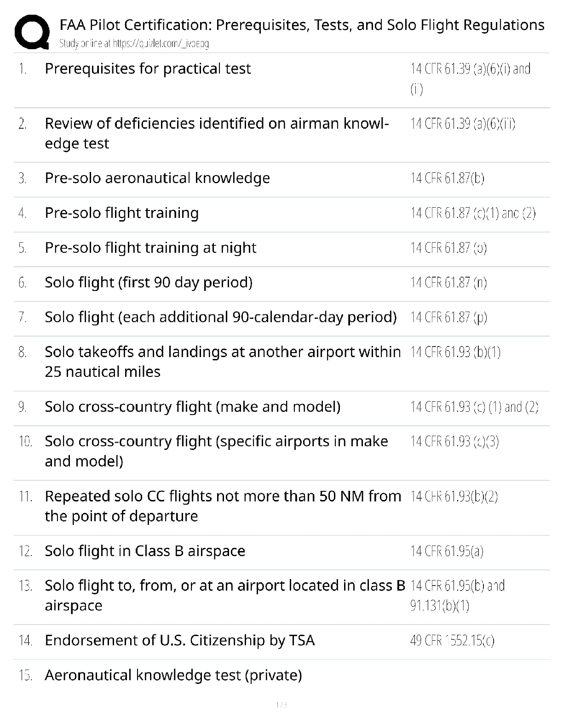Click "Pre-solo flight training at night" term
The height and width of the screenshot is (728, 563).
click(x=150, y=248)
